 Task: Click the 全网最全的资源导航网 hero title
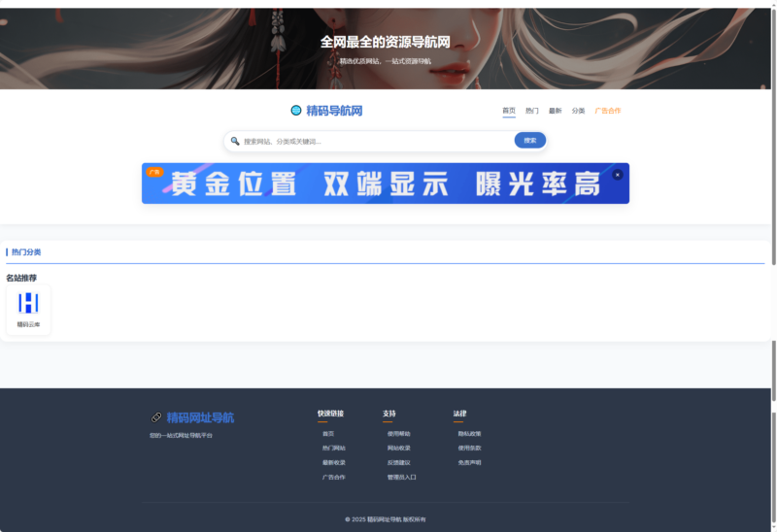385,42
